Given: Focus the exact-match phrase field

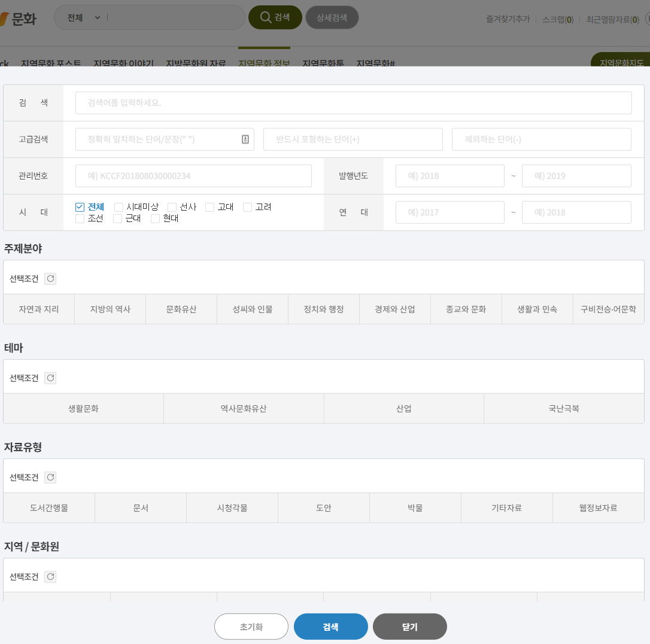Looking at the screenshot, I should tap(165, 139).
